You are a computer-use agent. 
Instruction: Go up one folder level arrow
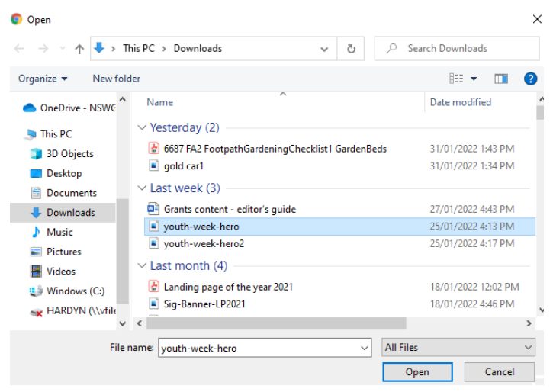(79, 49)
